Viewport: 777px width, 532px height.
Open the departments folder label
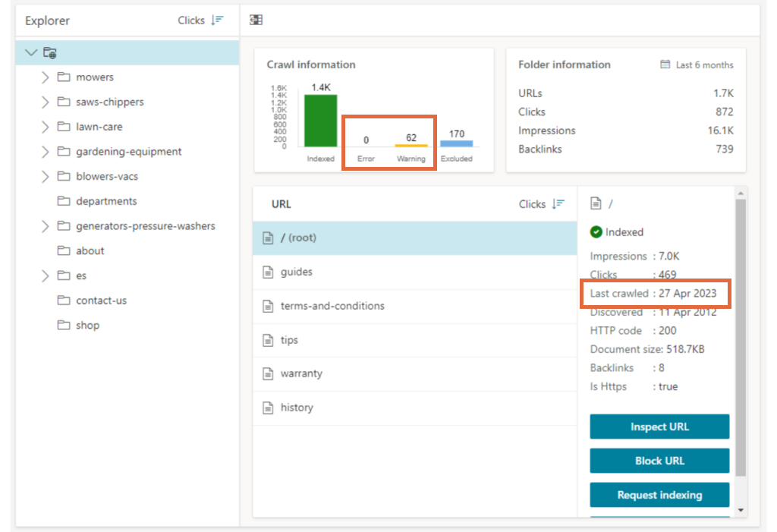(106, 201)
